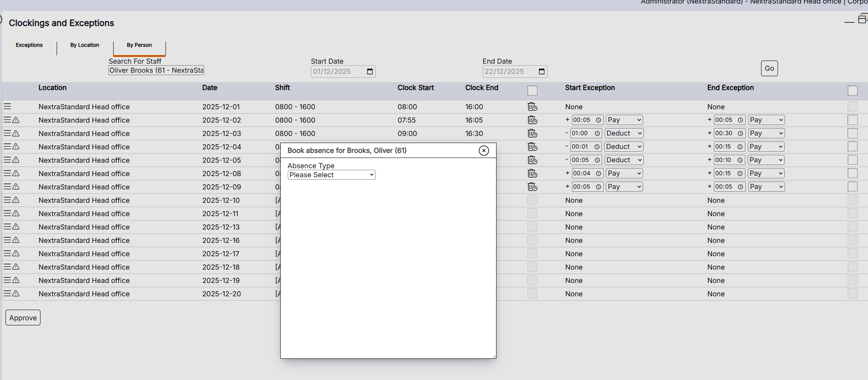Screen dimensions: 868x380
Task: Click warning triangle on 2025-12-16 row
Action: pos(16,240)
